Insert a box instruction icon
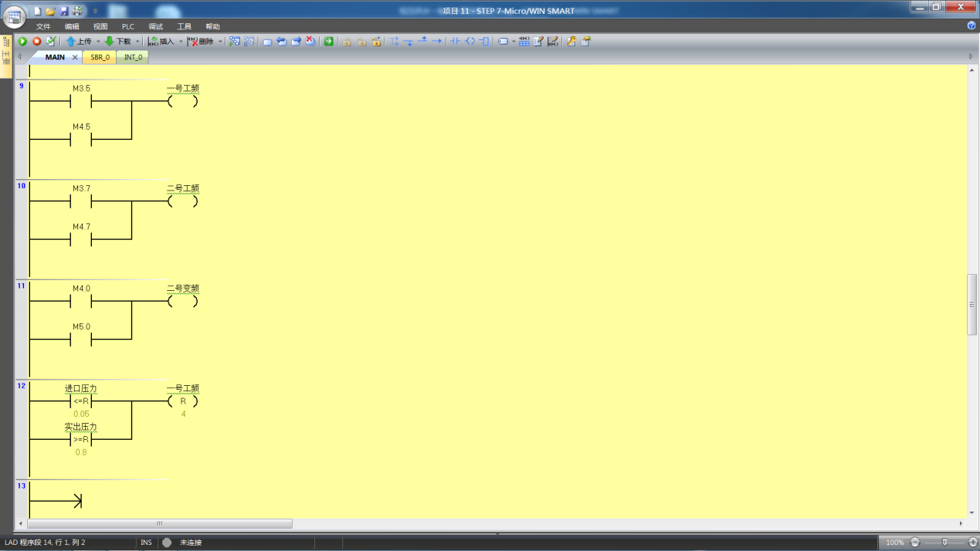This screenshot has width=980, height=551. pyautogui.click(x=484, y=41)
